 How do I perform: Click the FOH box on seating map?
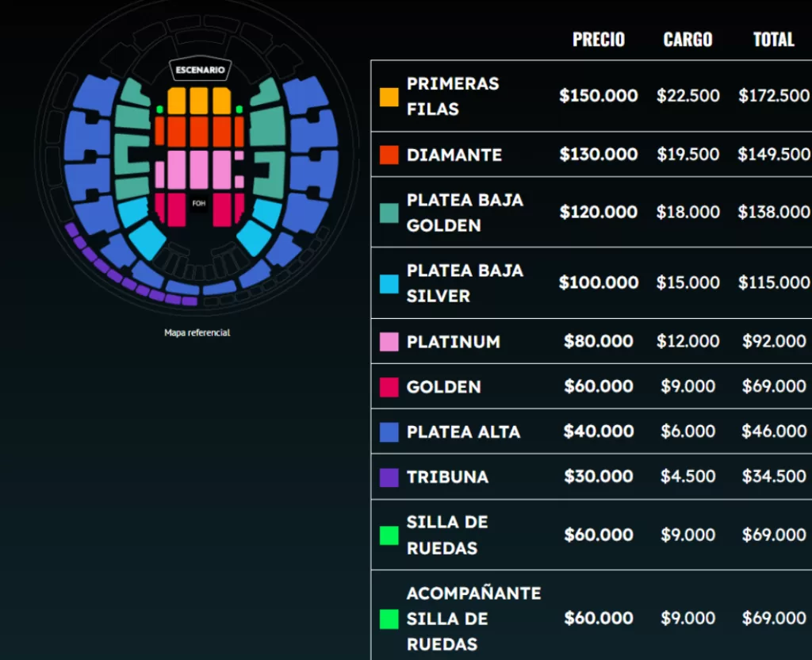click(198, 204)
